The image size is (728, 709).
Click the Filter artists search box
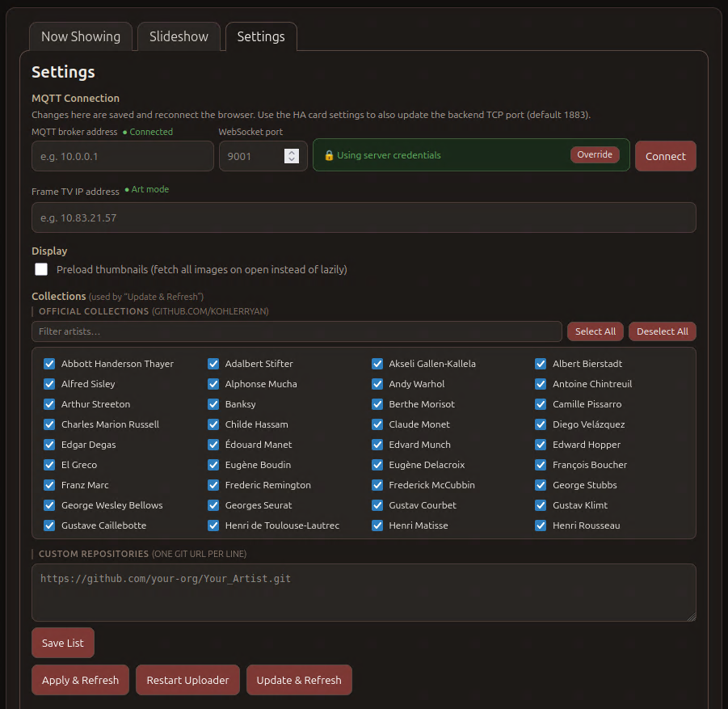tap(297, 331)
